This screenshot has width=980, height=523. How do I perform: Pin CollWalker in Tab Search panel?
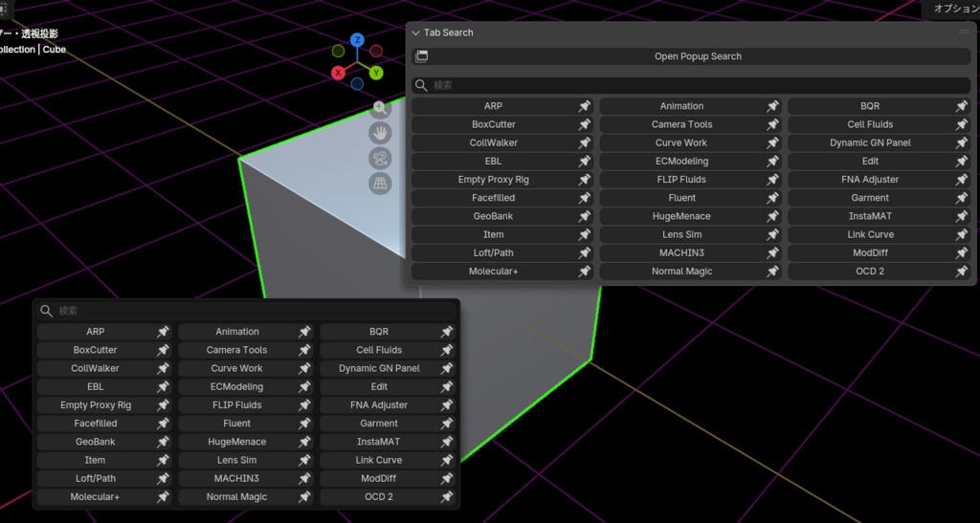point(585,142)
